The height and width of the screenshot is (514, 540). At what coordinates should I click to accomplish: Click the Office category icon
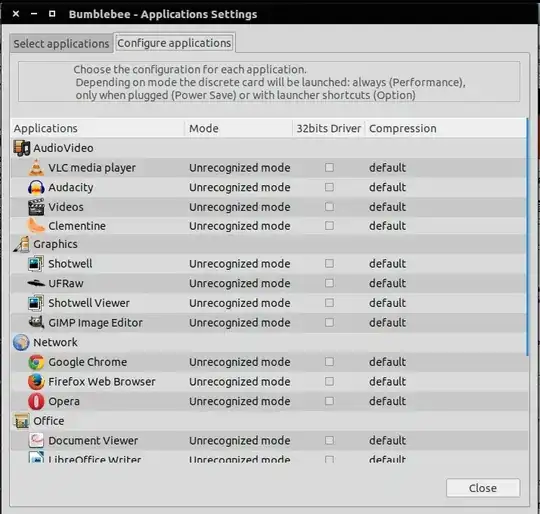click(x=21, y=421)
